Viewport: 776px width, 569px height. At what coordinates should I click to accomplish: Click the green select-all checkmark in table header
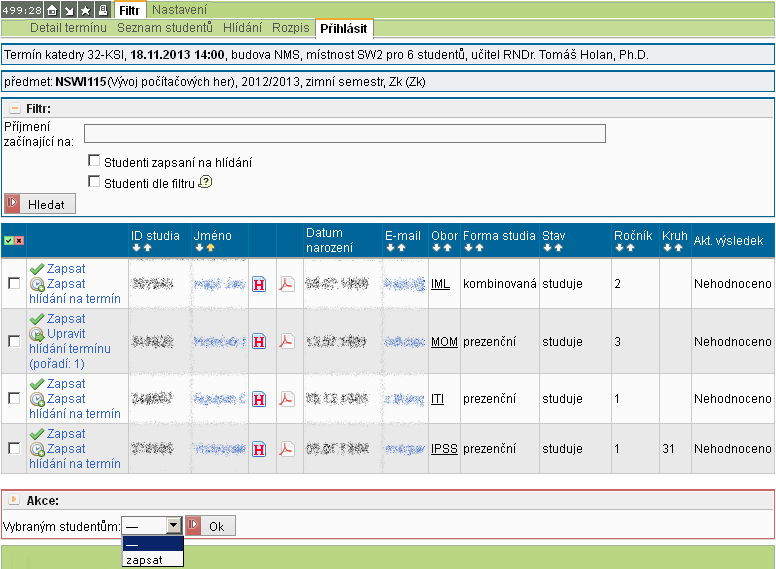coord(9,241)
